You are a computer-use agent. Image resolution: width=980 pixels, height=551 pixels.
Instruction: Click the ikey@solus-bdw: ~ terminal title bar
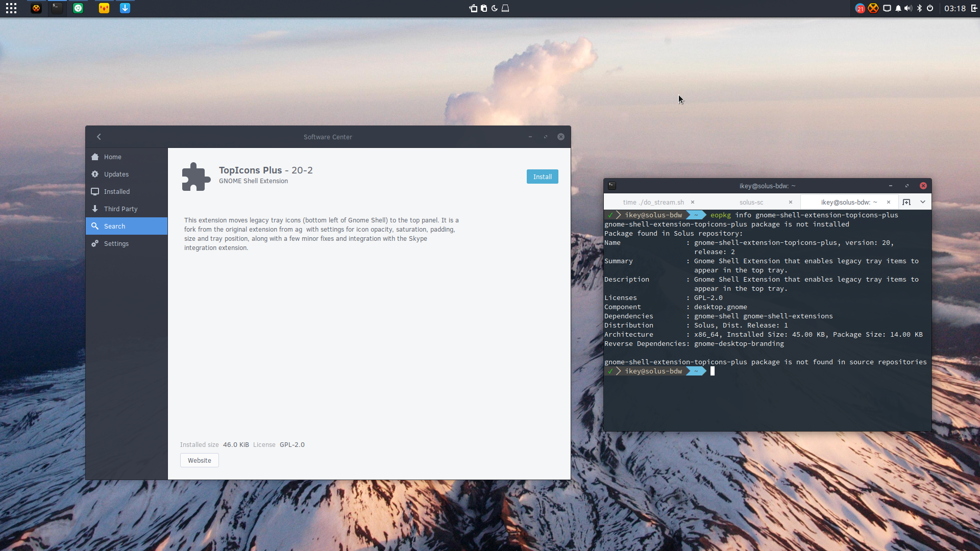(767, 186)
